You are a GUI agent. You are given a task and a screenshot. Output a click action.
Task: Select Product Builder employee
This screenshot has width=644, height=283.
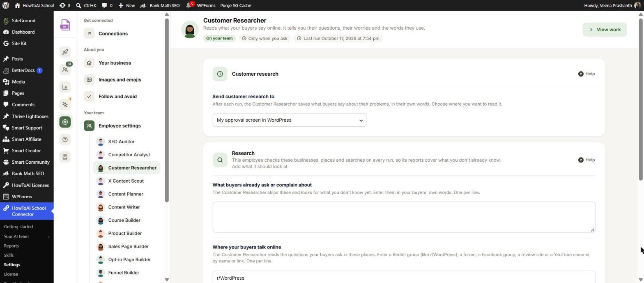(x=126, y=234)
